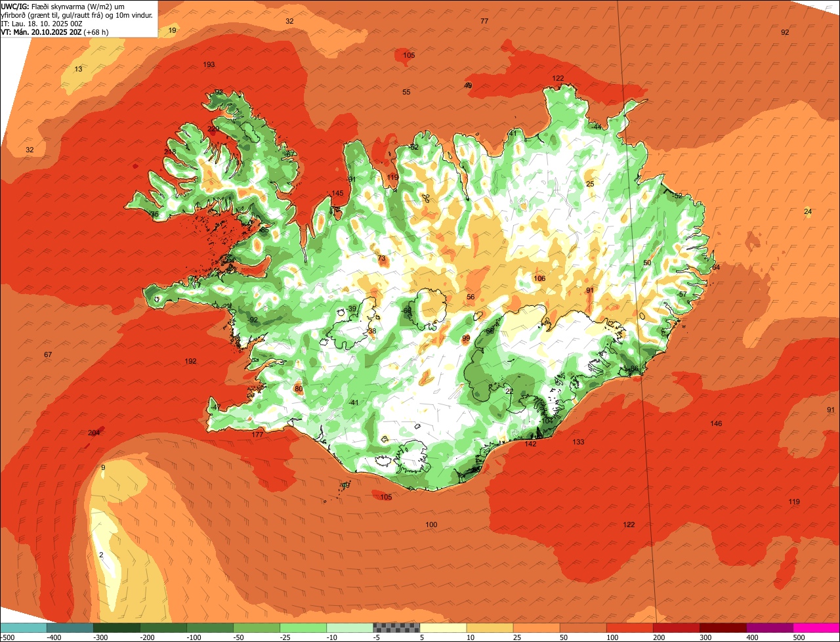Viewport: 840px width, 642px height.
Task: Click the value 99 on the map
Action: (x=466, y=339)
